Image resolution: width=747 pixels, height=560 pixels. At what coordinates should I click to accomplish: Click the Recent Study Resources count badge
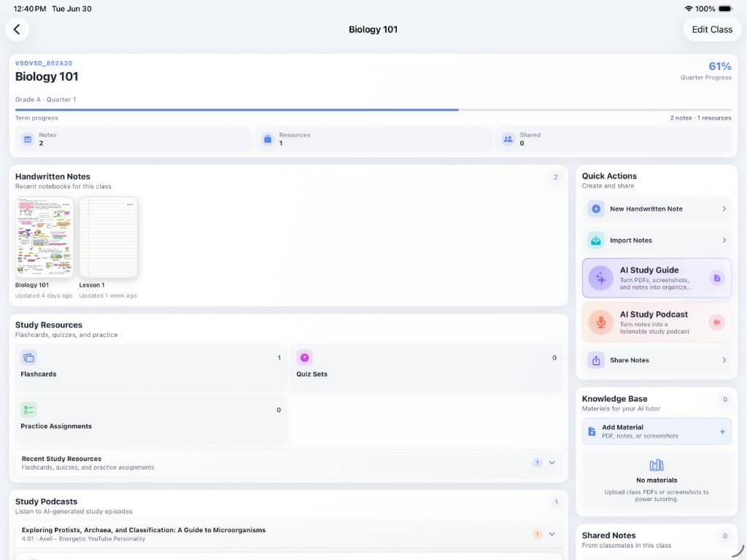pos(537,463)
